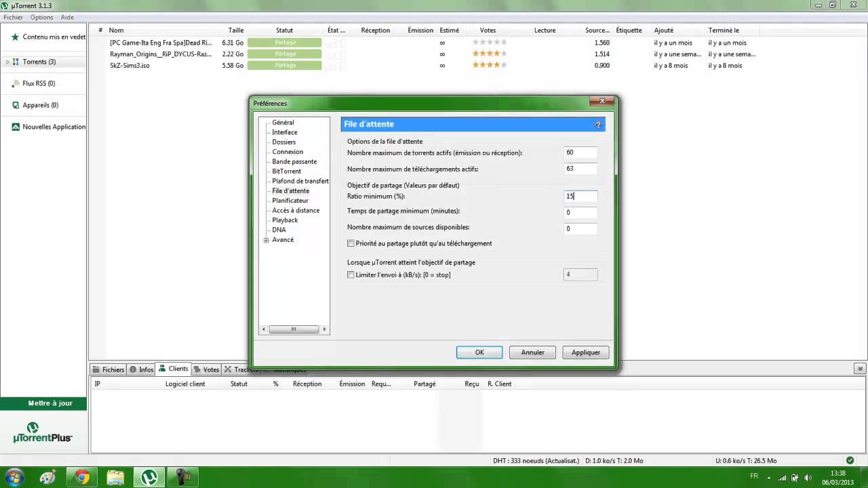Select Accès à distance in preferences tree
The height and width of the screenshot is (488, 868).
coord(296,210)
